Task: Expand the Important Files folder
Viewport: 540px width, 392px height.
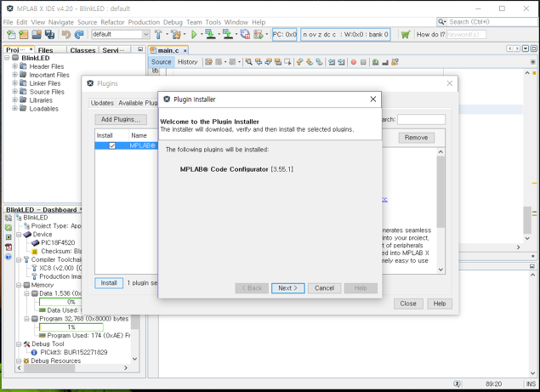Action: click(x=14, y=75)
